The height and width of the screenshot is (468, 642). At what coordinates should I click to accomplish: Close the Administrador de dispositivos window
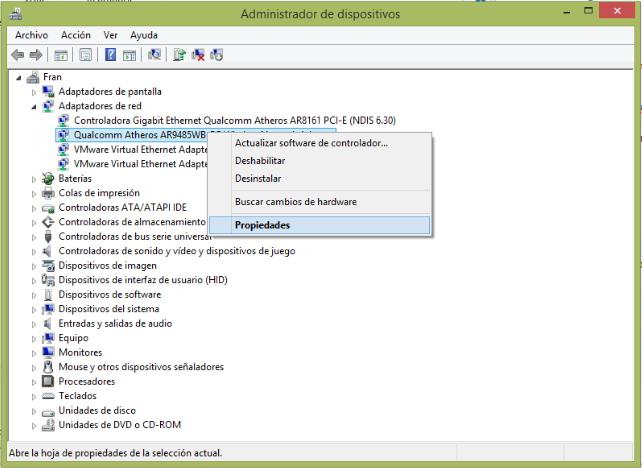click(617, 11)
